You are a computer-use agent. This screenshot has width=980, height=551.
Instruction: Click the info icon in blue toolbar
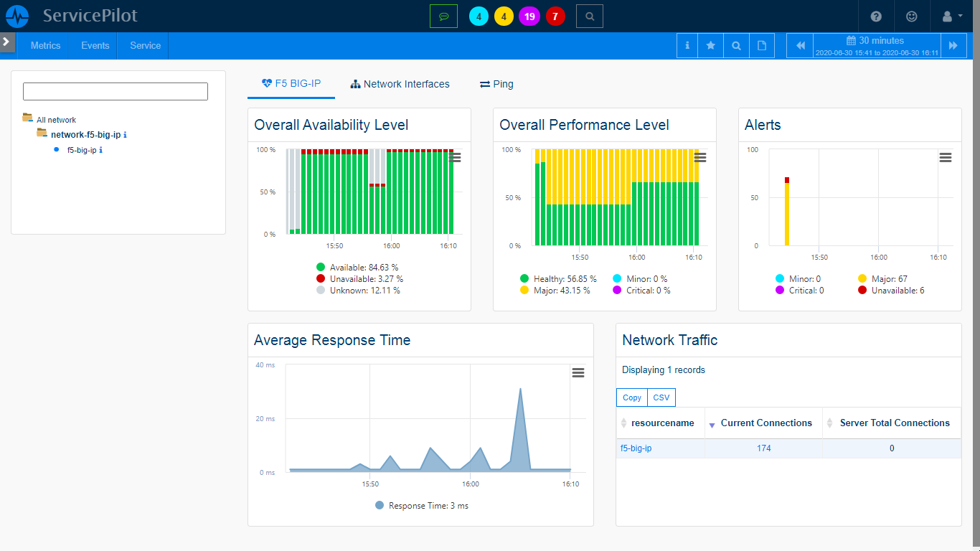[x=687, y=45]
